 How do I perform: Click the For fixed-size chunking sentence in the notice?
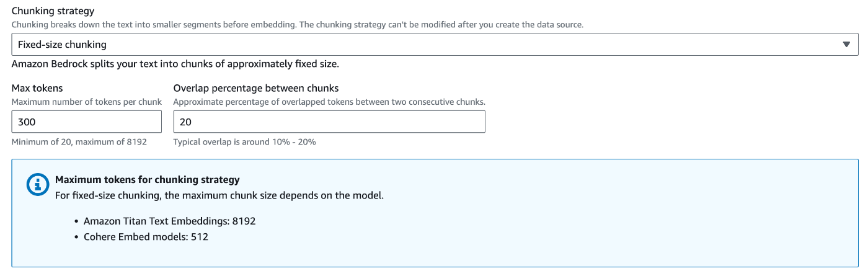click(219, 195)
